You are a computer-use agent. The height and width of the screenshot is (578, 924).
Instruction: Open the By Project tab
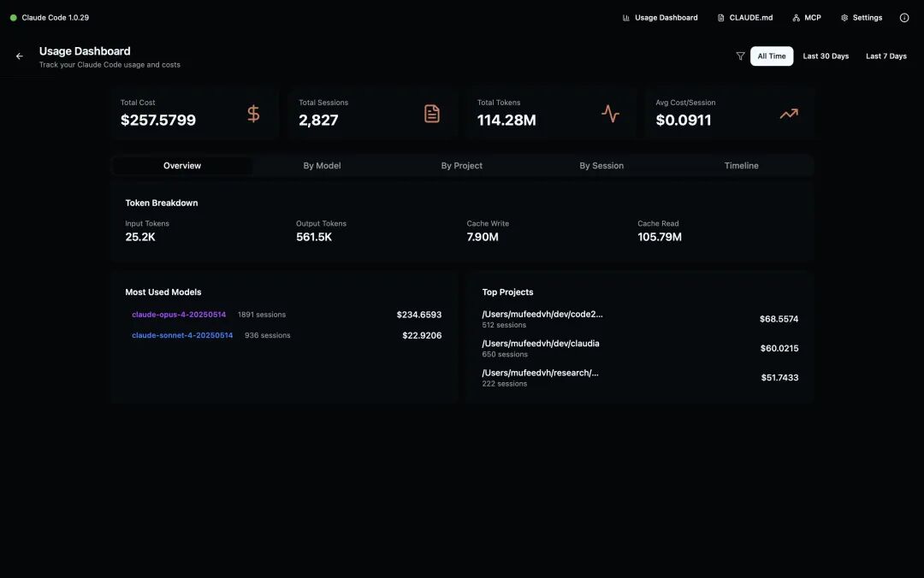tap(462, 165)
